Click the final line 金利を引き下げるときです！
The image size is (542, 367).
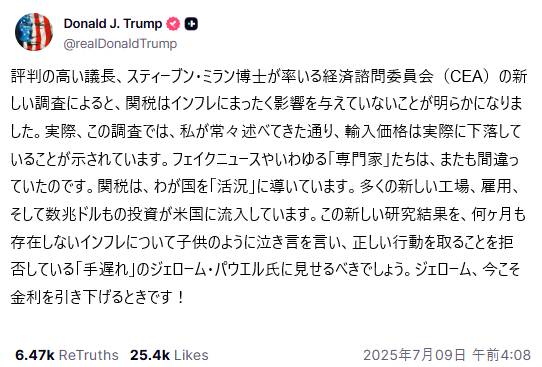click(98, 298)
